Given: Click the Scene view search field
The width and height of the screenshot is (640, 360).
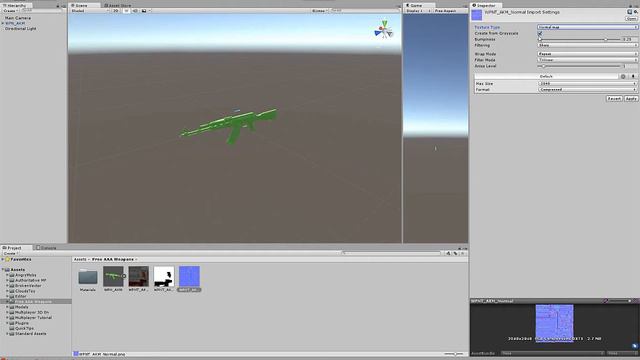Looking at the screenshot, I should click(363, 11).
